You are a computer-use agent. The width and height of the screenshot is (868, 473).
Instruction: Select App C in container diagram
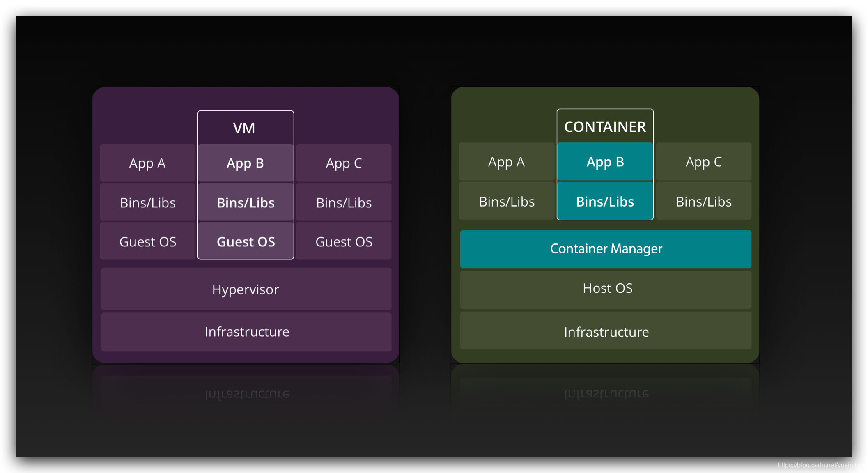[703, 161]
